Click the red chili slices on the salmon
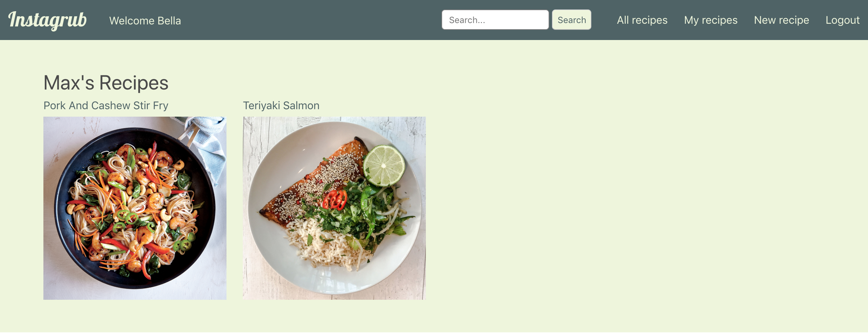This screenshot has height=333, width=868. tap(335, 199)
